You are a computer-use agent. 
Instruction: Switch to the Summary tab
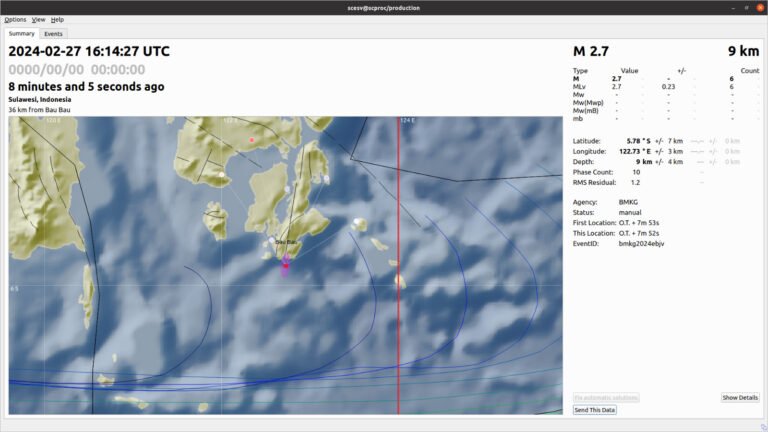22,33
